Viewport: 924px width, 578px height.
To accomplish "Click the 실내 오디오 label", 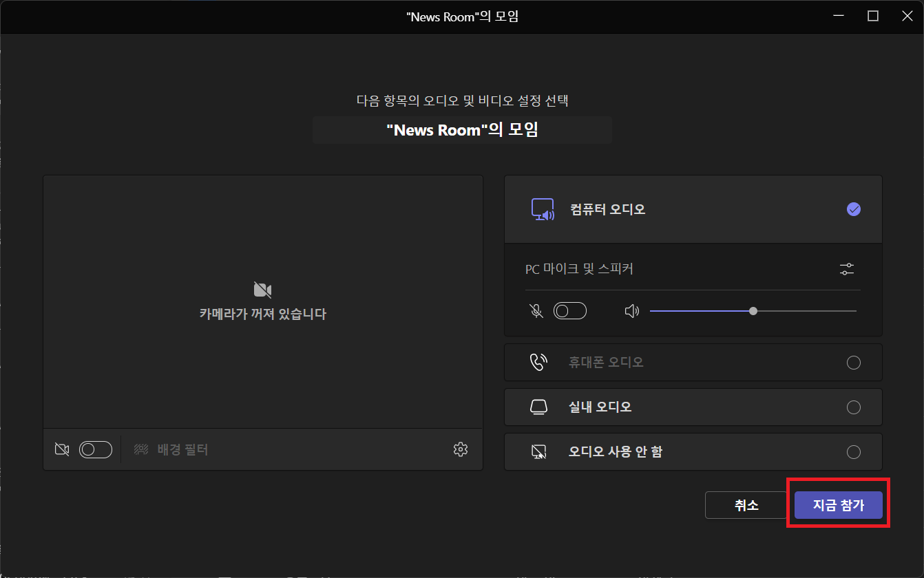I will (600, 407).
